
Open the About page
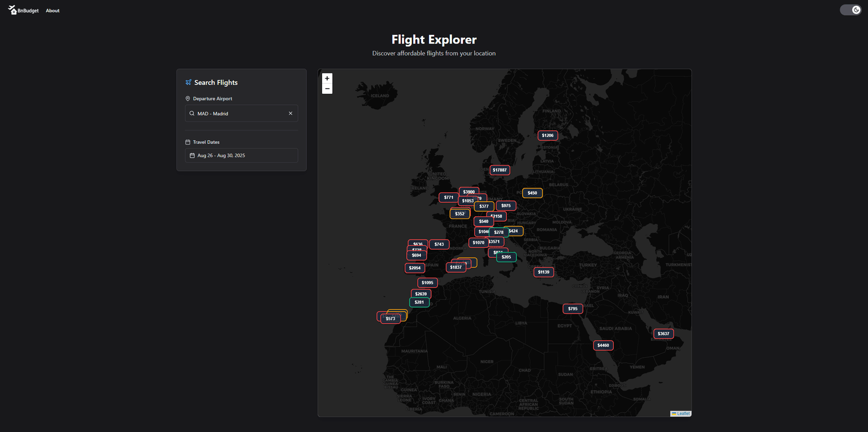click(53, 11)
